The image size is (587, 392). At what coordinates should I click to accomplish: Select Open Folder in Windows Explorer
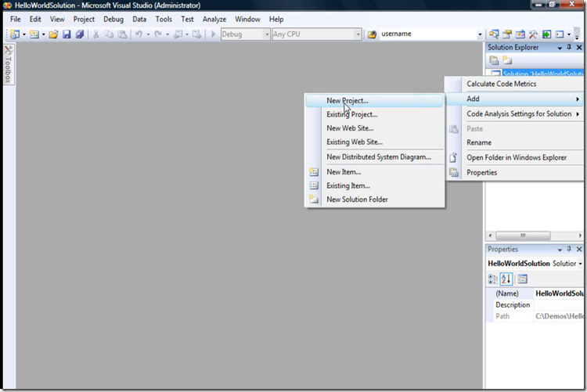click(x=515, y=157)
